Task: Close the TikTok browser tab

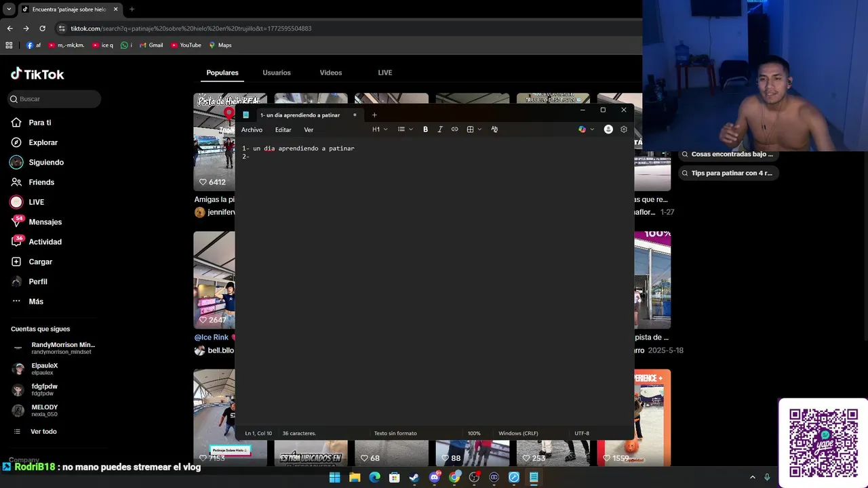Action: (x=115, y=9)
